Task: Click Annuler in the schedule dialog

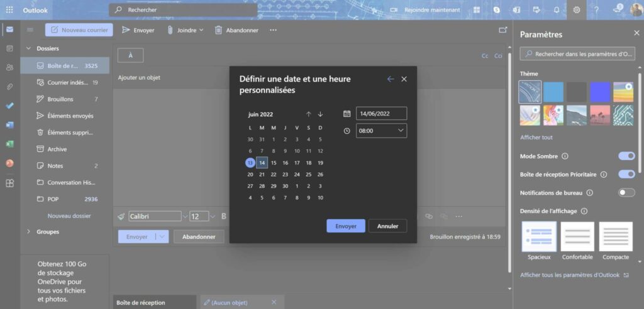Action: (387, 226)
